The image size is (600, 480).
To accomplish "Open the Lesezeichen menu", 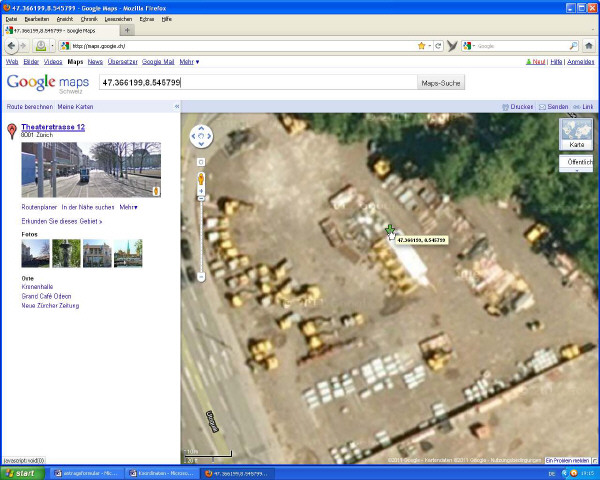I will click(118, 19).
